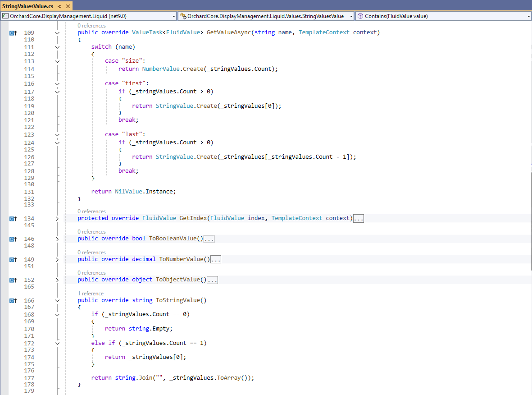Click the ellipsis box after ToNumberValue()

[x=216, y=259]
